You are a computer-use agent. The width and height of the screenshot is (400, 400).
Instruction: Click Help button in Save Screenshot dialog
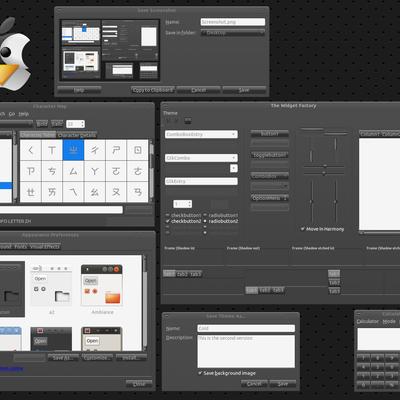79,90
